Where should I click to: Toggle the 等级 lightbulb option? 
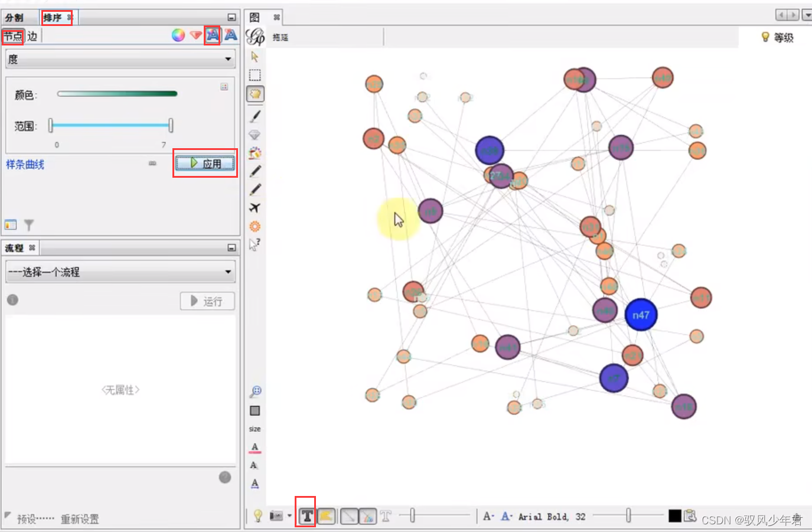point(777,37)
